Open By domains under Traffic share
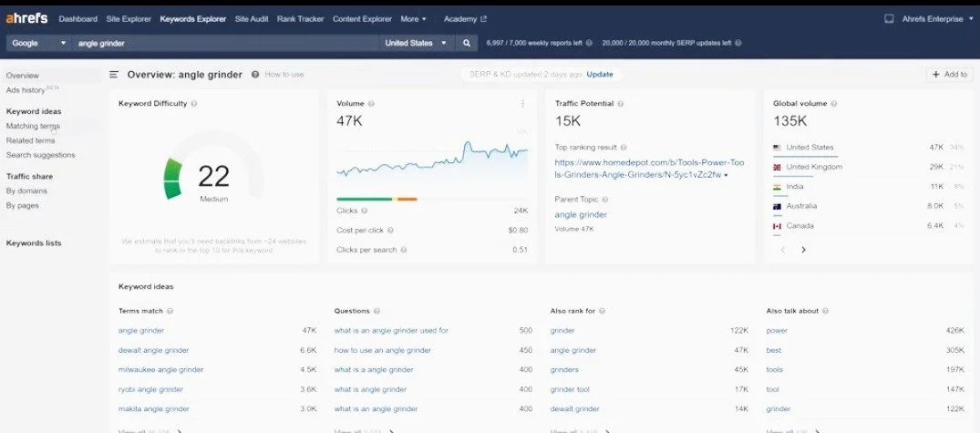 point(26,191)
